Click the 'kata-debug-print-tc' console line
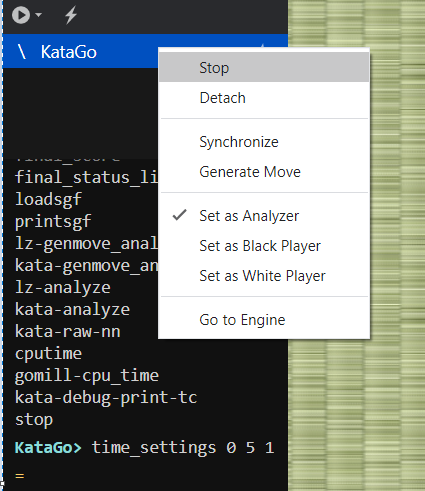This screenshot has width=425, height=491. point(106,397)
